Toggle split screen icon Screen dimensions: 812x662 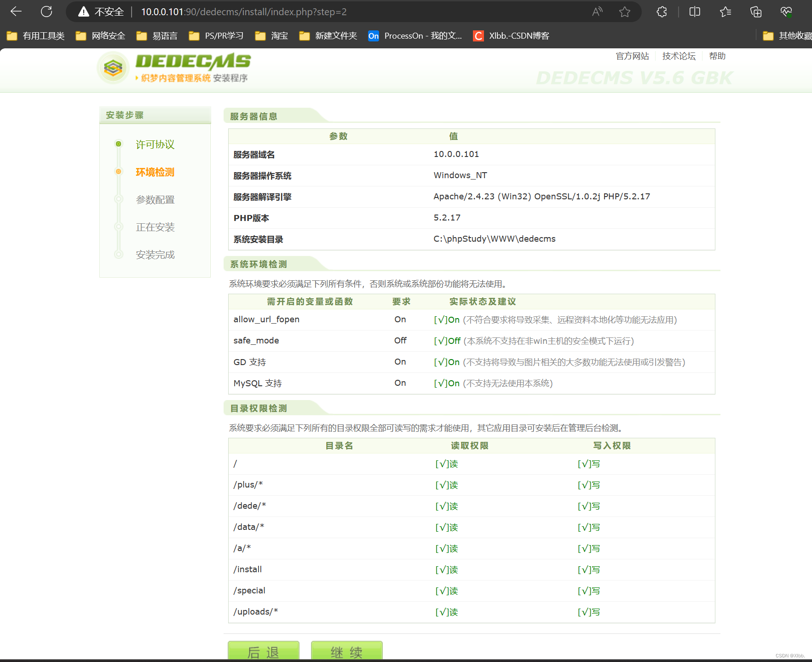click(x=695, y=12)
